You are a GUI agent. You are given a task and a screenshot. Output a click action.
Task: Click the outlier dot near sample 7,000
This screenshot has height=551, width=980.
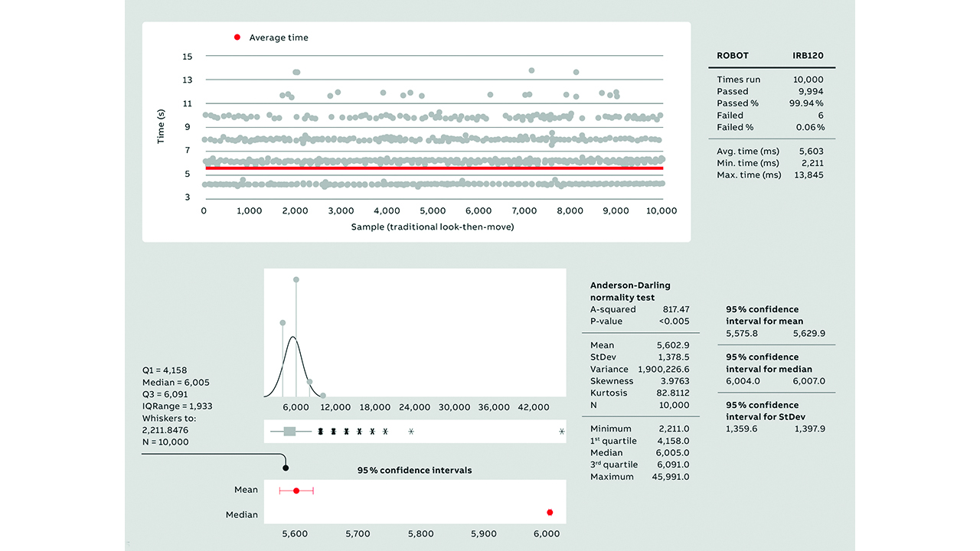tap(531, 70)
